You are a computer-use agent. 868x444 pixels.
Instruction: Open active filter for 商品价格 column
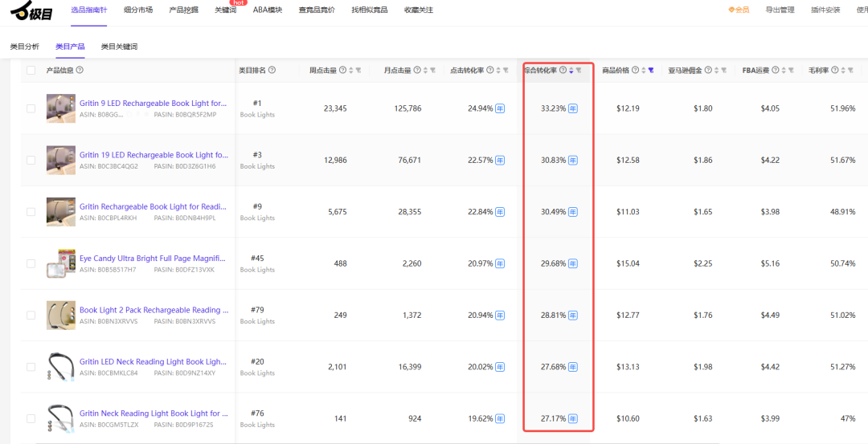tap(651, 70)
